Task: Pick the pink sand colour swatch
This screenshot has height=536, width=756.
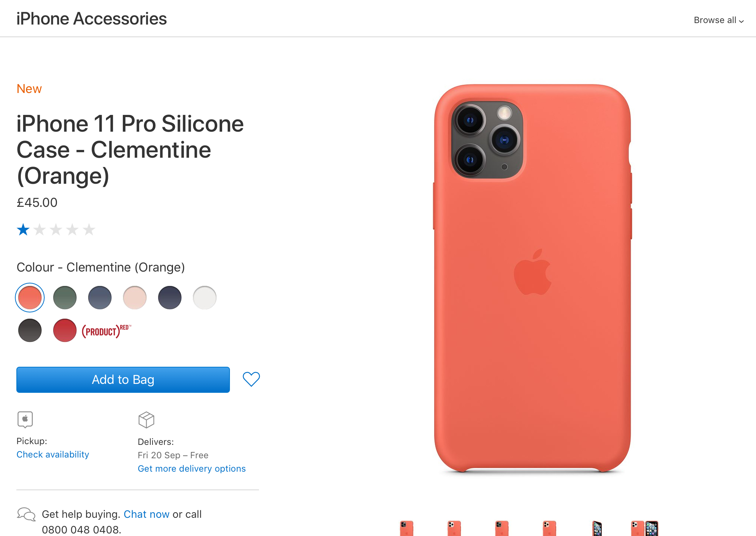Action: [135, 298]
